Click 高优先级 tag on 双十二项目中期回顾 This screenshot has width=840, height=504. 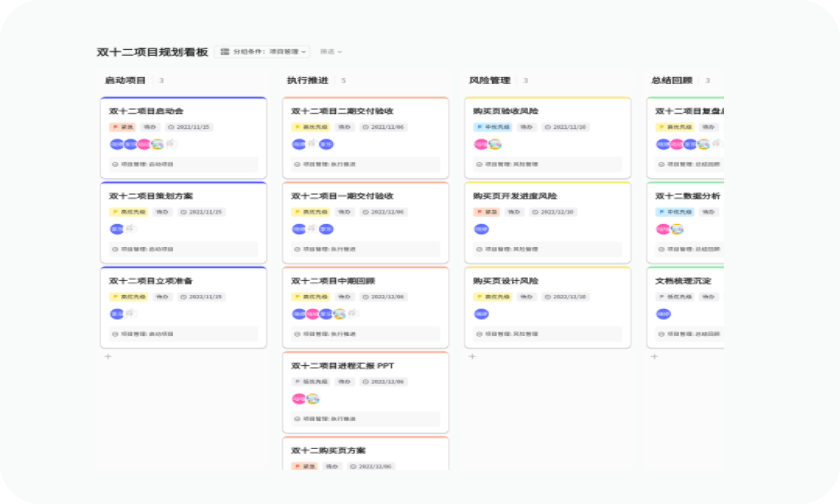point(311,297)
